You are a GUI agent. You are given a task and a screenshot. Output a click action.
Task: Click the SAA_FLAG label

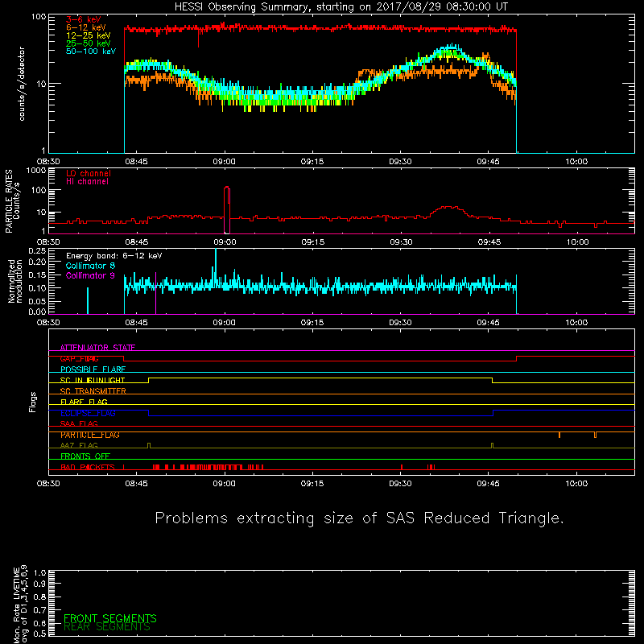[x=79, y=423]
